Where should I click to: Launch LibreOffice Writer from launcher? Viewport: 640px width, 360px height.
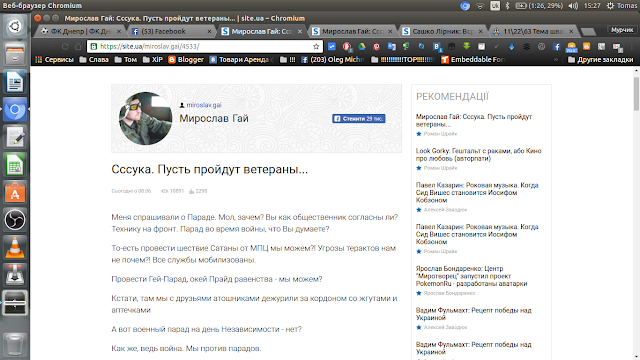(15, 82)
